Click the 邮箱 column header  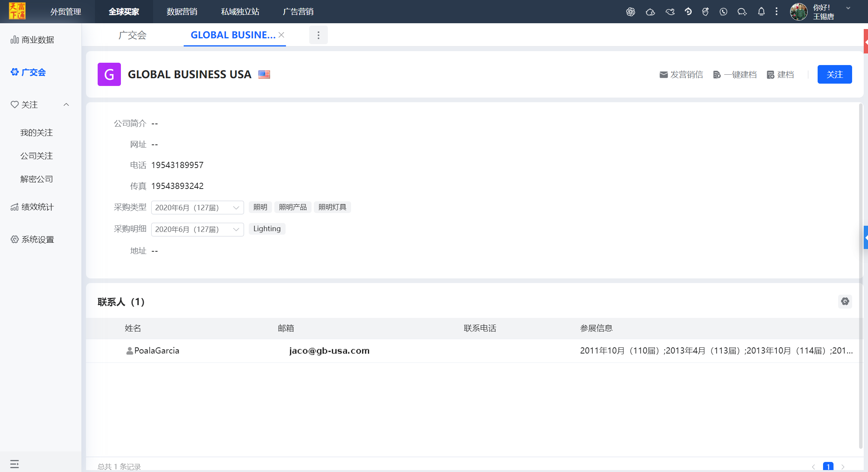click(286, 328)
